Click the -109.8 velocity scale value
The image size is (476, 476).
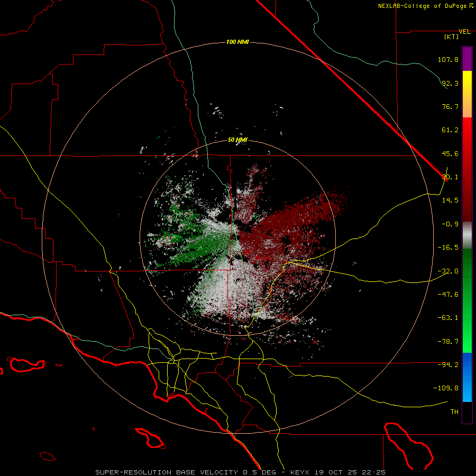(x=446, y=388)
